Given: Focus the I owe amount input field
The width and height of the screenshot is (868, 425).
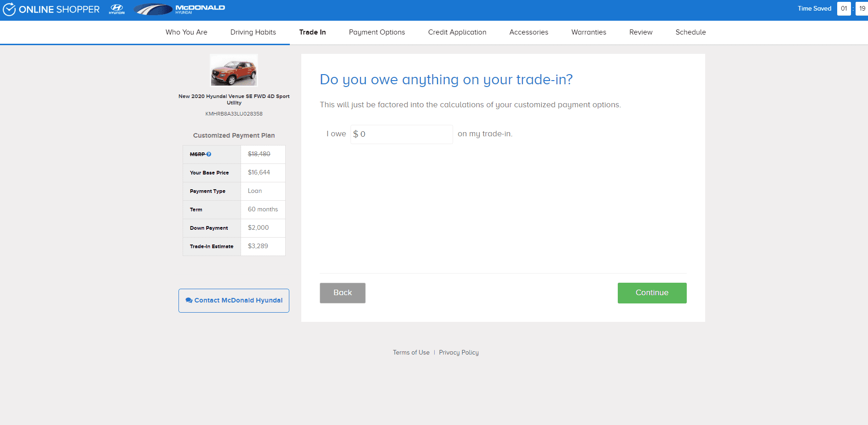Looking at the screenshot, I should click(x=402, y=134).
